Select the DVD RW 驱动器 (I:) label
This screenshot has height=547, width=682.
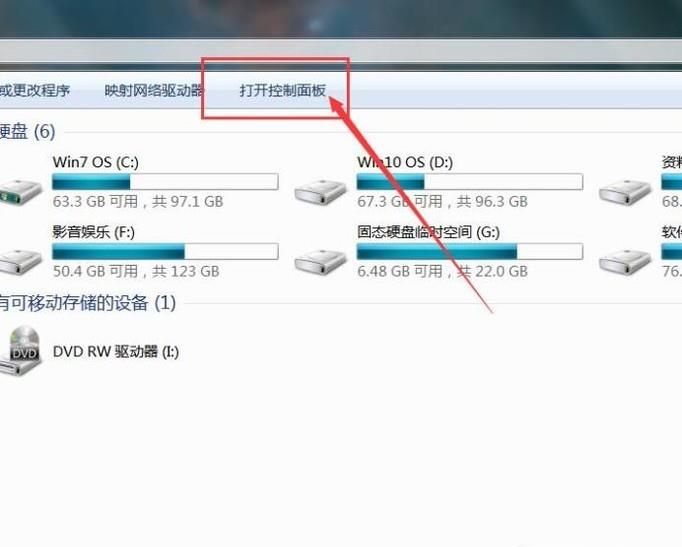click(116, 351)
